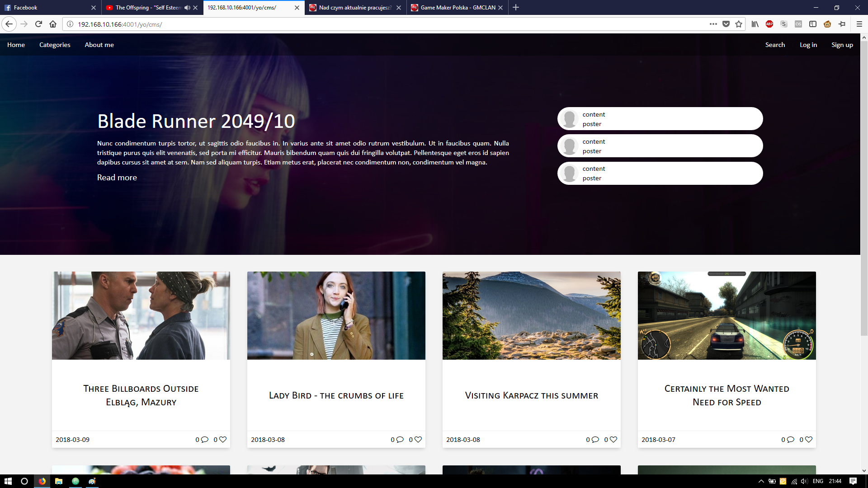868x488 pixels.
Task: Open Firefox hamburger menu
Action: (x=859, y=24)
